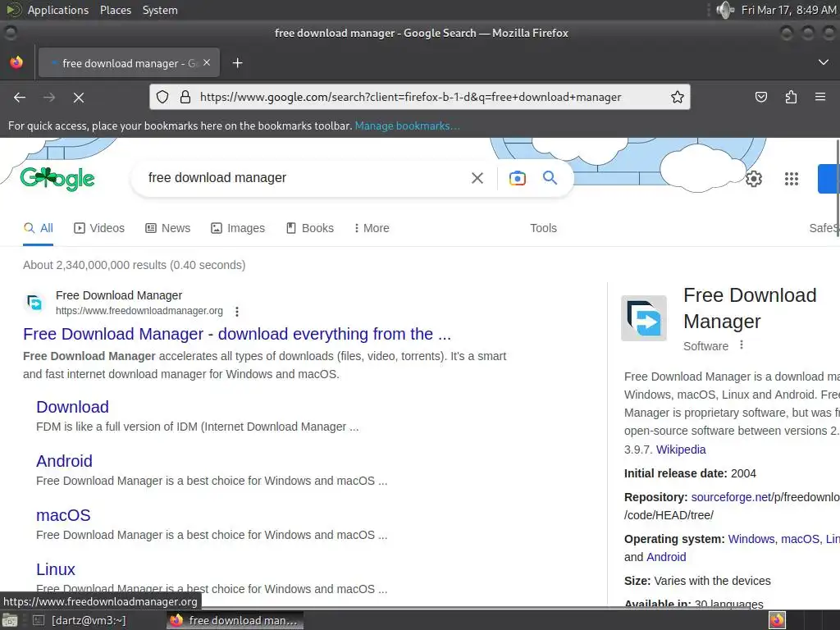
Task: Open more options beside Software label
Action: (x=742, y=345)
